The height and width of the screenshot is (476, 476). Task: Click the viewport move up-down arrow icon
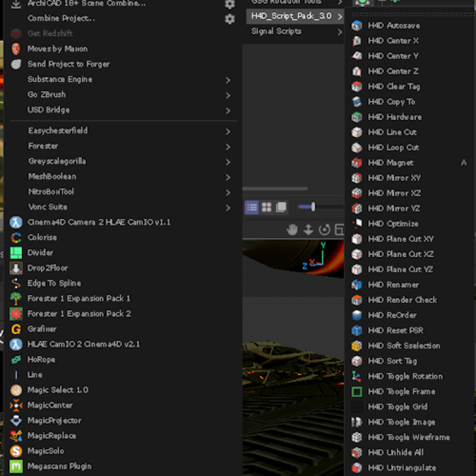tap(308, 230)
